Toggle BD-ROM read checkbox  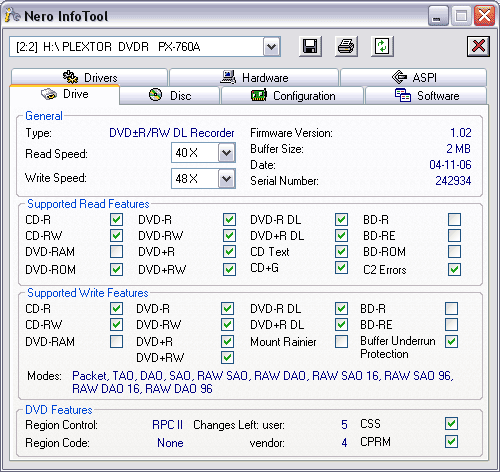pyautogui.click(x=455, y=252)
